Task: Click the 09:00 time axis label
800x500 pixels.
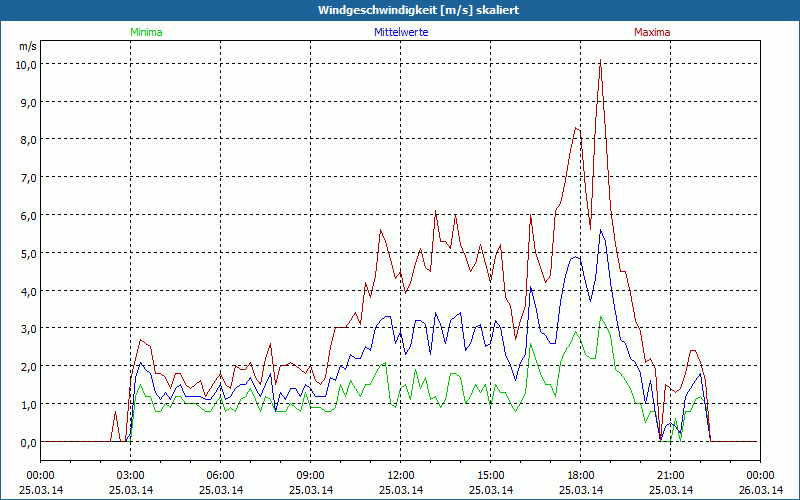Action: click(x=311, y=476)
